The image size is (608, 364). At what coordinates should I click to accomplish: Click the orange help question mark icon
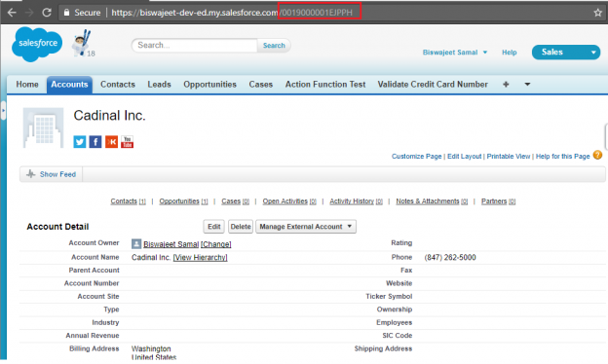(x=598, y=156)
